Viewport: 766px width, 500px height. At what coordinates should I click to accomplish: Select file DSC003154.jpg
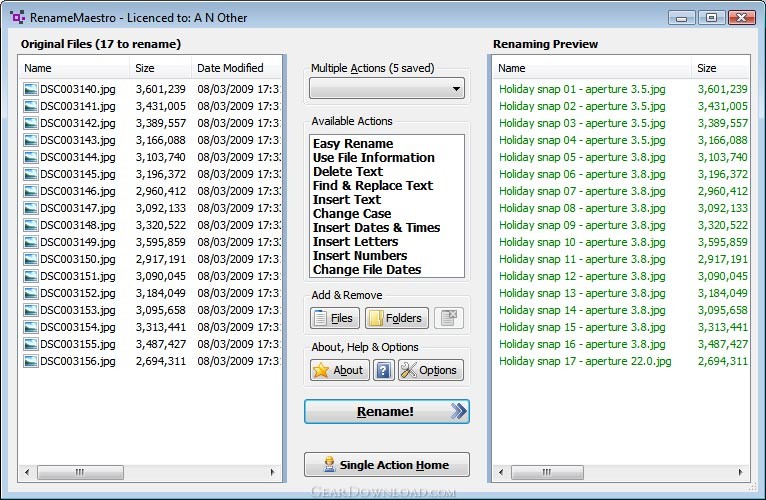click(78, 327)
